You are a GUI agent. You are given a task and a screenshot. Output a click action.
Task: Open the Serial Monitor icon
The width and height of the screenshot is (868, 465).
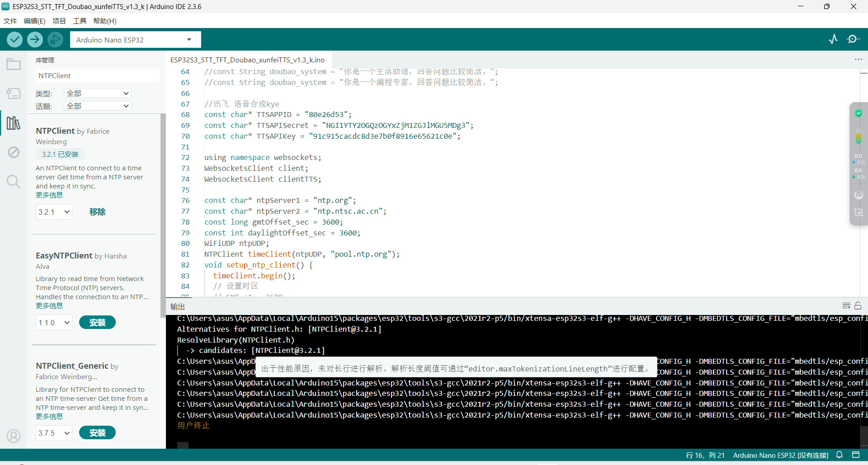coord(854,39)
